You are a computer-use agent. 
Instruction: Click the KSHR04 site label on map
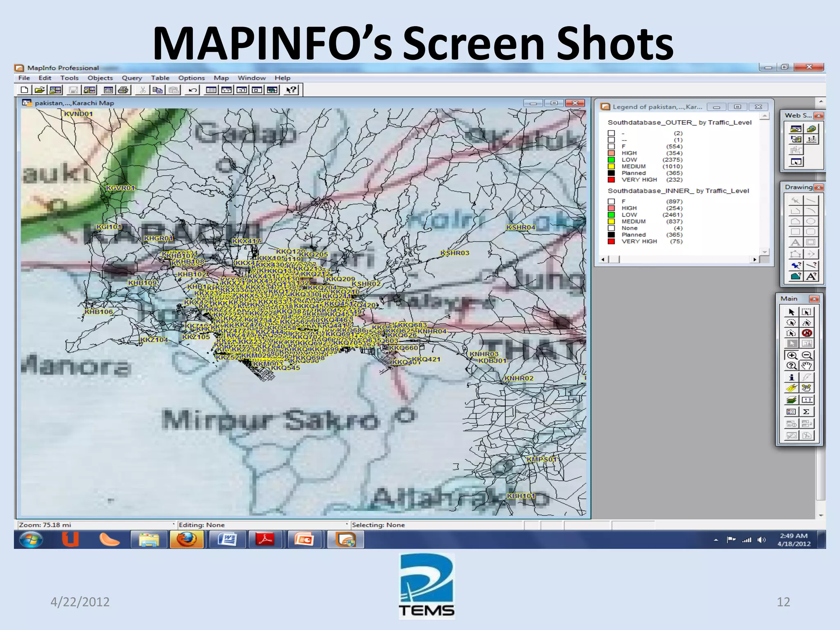521,227
